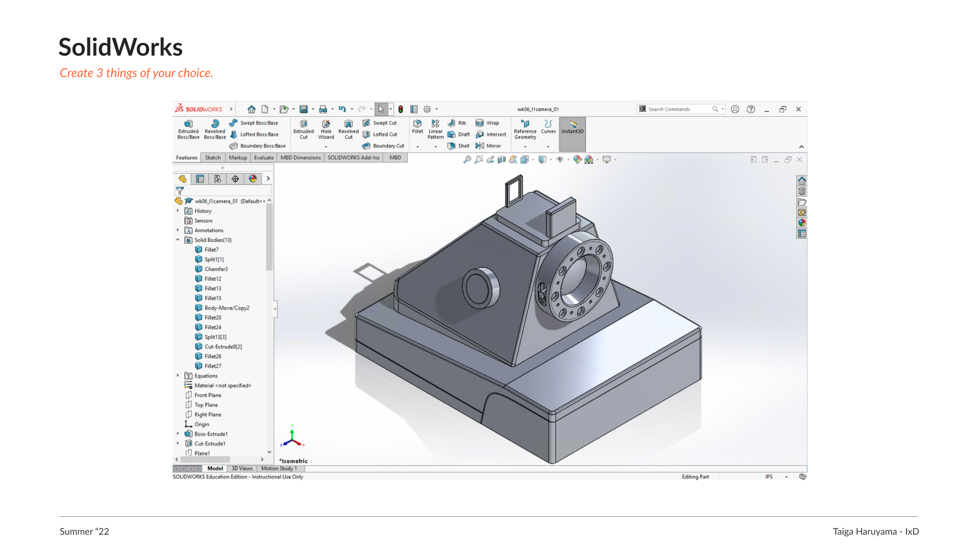The width and height of the screenshot is (980, 551).
Task: Expand the History tree item
Action: 178,211
